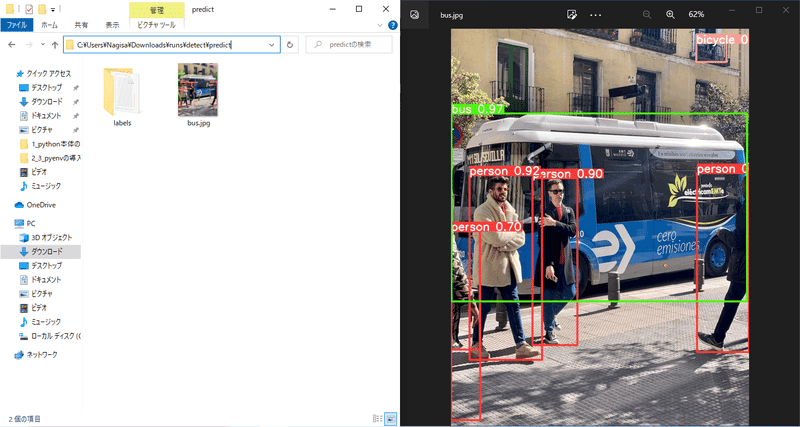This screenshot has height=427, width=800.
Task: Select the bus.jpg thumbnail
Action: [x=198, y=90]
